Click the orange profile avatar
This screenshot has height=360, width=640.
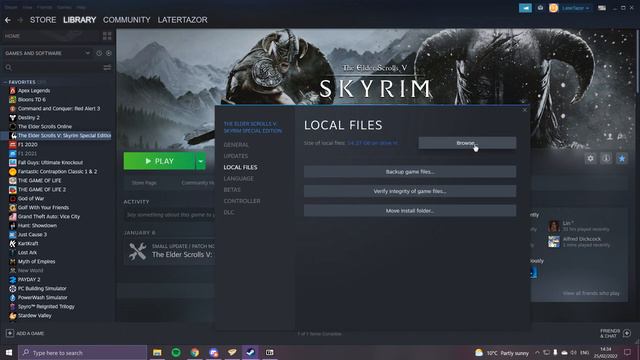pos(553,8)
